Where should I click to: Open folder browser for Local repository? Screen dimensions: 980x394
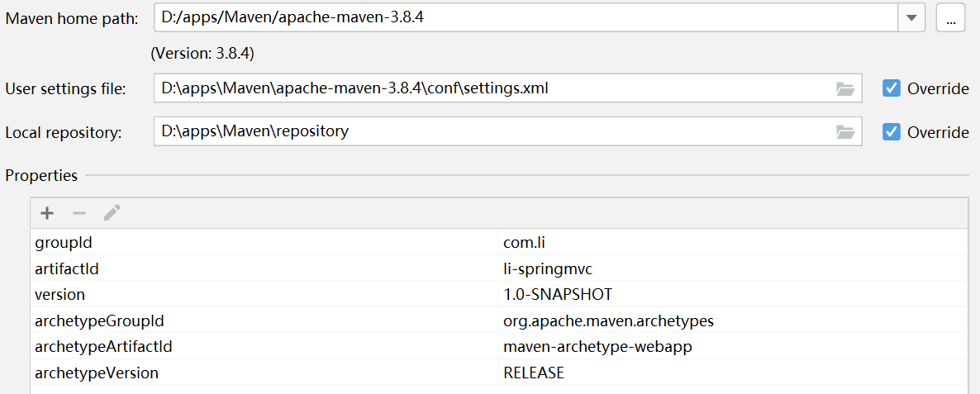[x=845, y=132]
